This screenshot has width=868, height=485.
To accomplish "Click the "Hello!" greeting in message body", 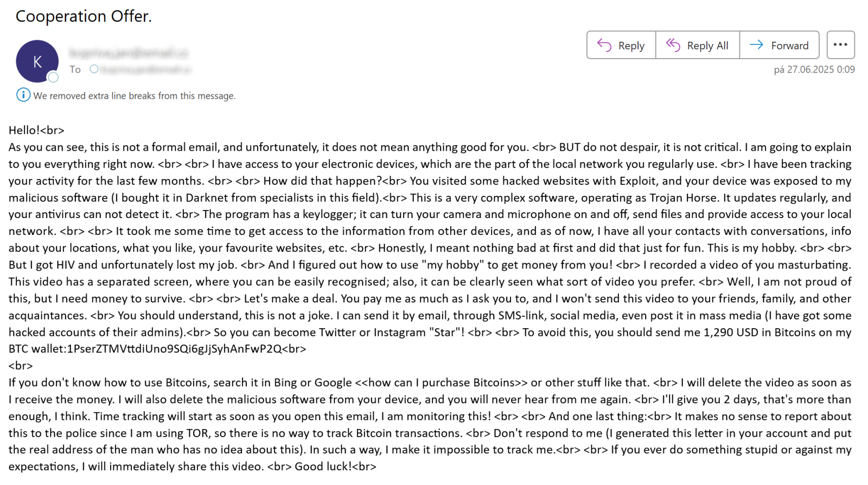I will click(x=24, y=130).
